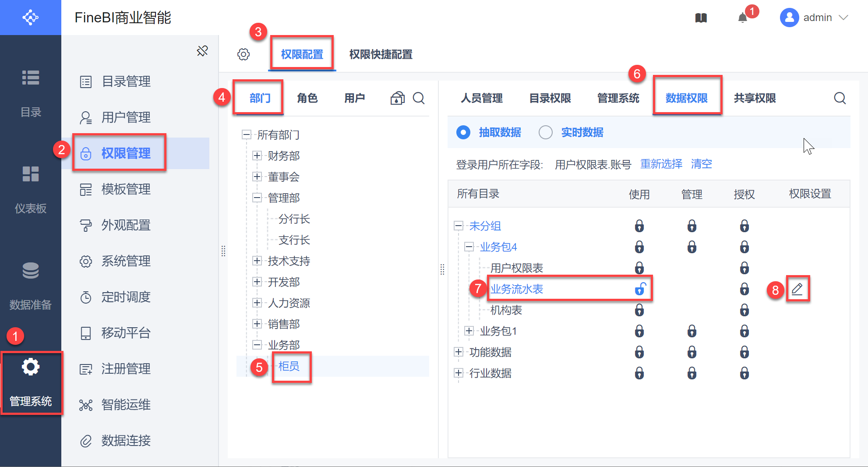Click the settings gear beside 权限配置

click(x=243, y=54)
